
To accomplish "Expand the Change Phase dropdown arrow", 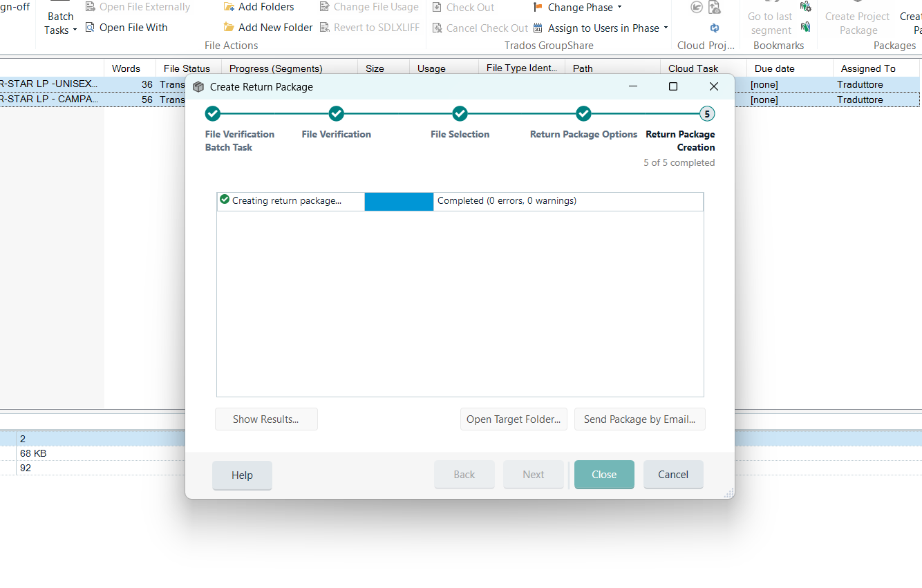I will point(619,8).
